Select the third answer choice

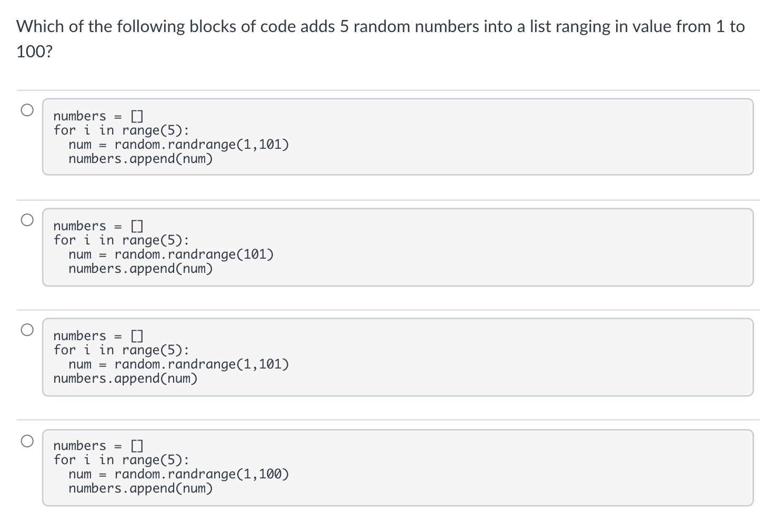[28, 330]
